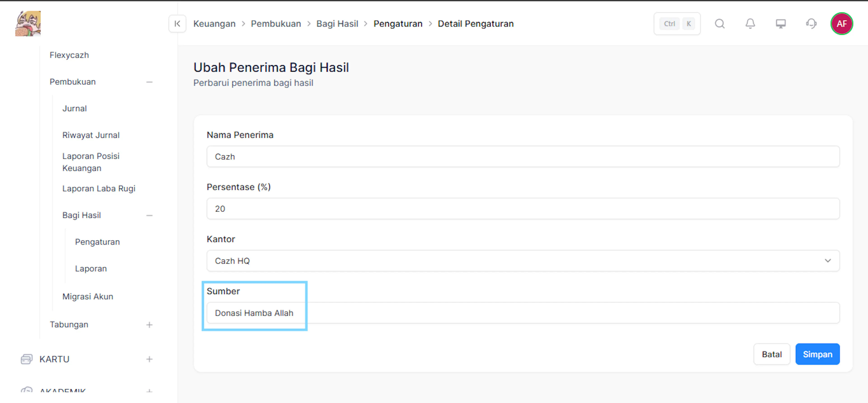Collapse the Bagi Hasil submenu
The height and width of the screenshot is (403, 868).
[149, 215]
